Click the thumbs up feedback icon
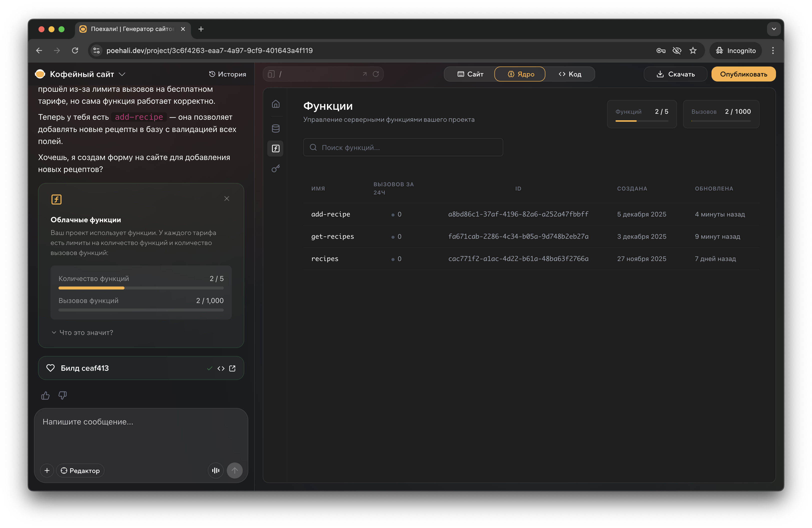812x528 pixels. [45, 395]
